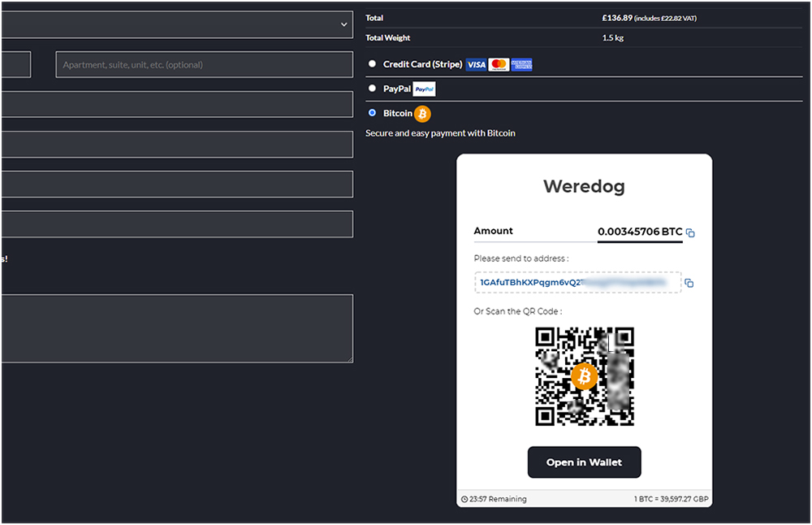Click the clock icon next to Remaining time
The image size is (812, 525).
pos(464,499)
